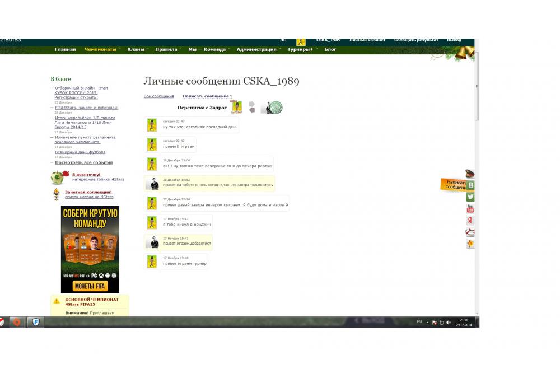560x392 pixels.
Task: Click message 'привет давай завтра вечером сыграем'
Action: (225, 205)
